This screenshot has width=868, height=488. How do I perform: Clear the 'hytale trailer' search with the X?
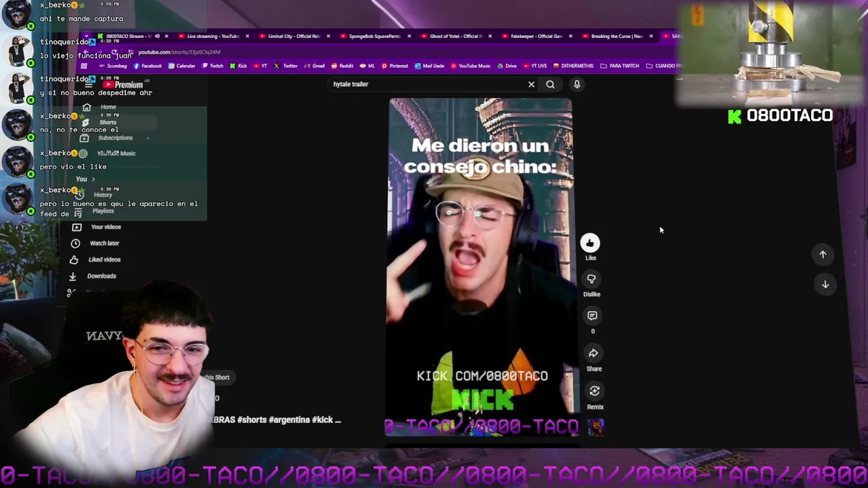point(532,84)
